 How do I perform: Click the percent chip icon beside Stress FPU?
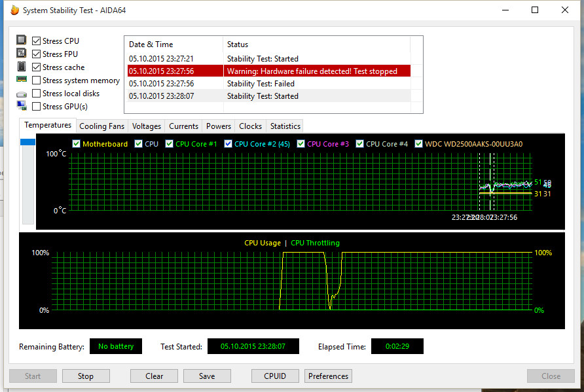pos(22,53)
